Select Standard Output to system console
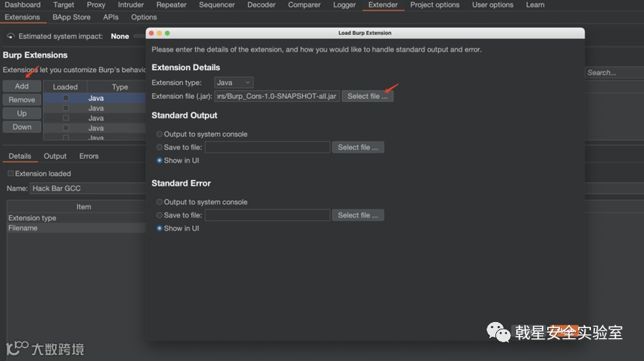644x361 pixels. click(159, 134)
